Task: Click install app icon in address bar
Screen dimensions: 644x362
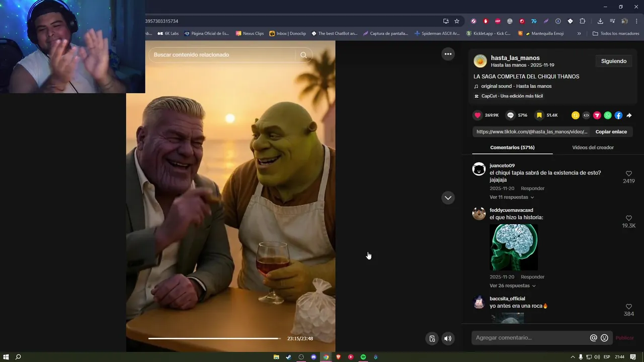Action: (446, 21)
